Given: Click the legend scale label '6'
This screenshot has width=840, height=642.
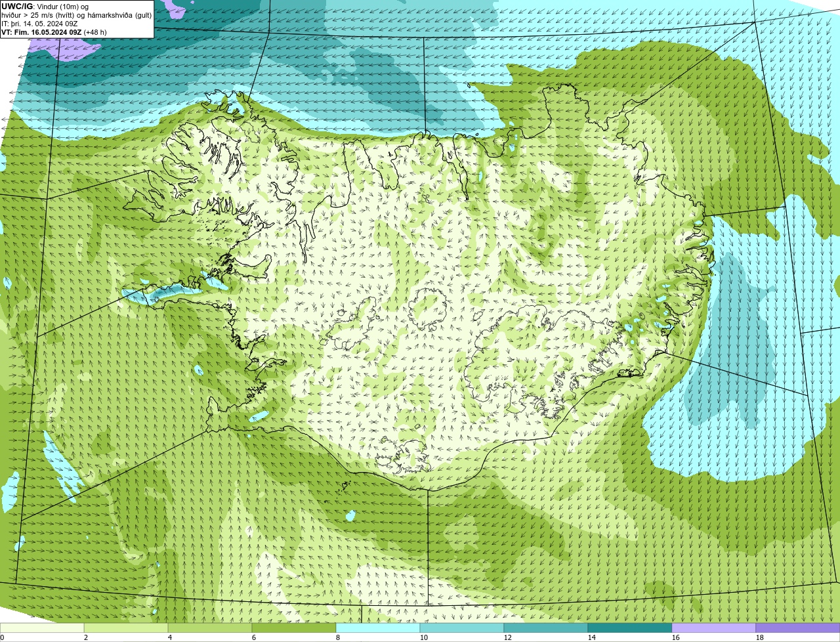Looking at the screenshot, I should (x=254, y=637).
